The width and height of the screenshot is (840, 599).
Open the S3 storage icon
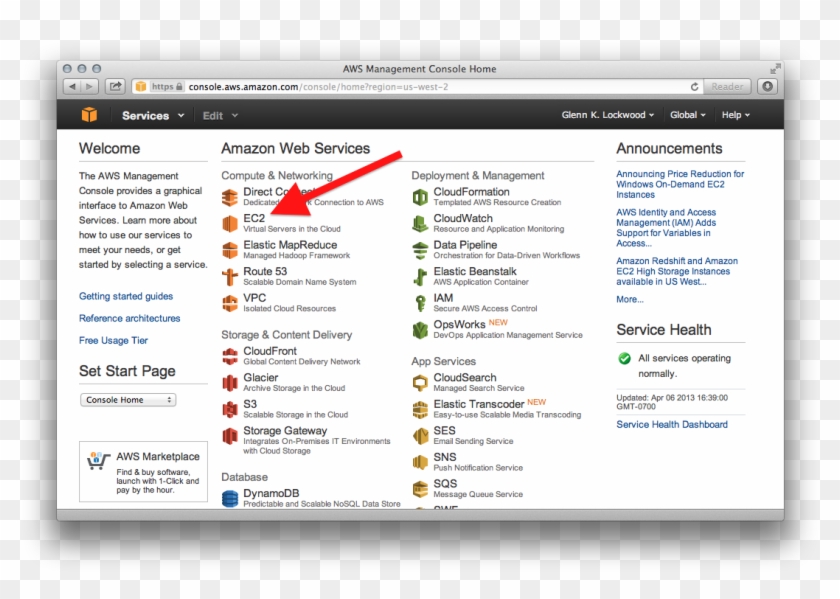pyautogui.click(x=230, y=409)
